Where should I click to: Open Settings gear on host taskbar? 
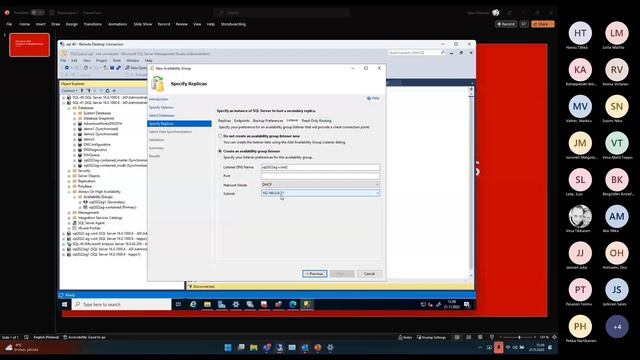330,348
